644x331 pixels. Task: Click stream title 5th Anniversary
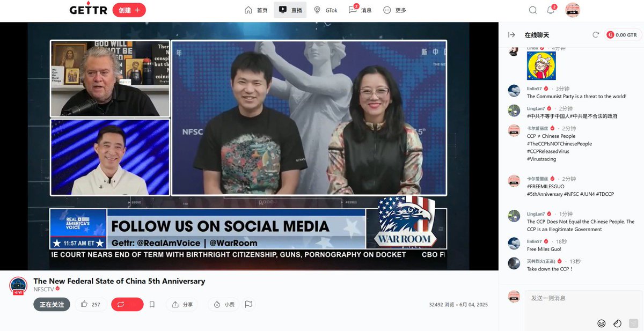119,281
